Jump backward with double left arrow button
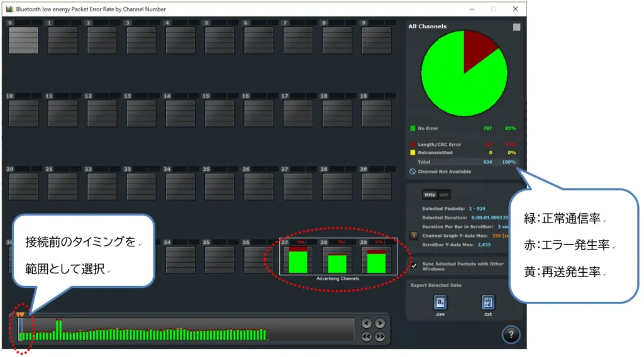This screenshot has width=644, height=357. [367, 336]
